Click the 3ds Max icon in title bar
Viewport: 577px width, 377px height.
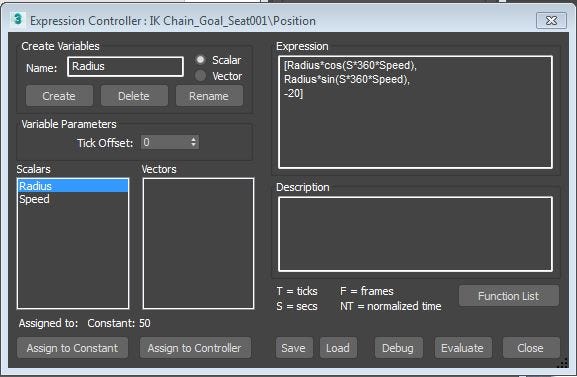click(x=17, y=20)
